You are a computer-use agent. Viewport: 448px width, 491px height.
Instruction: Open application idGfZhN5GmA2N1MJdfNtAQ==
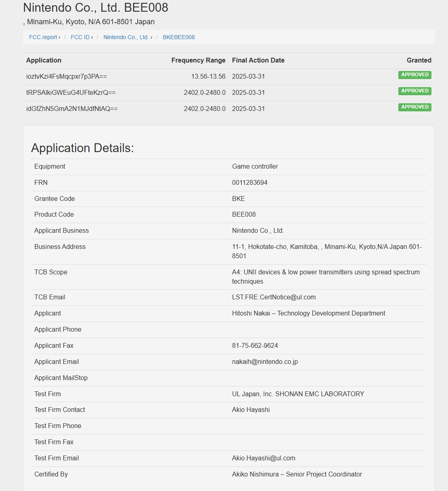(x=72, y=109)
